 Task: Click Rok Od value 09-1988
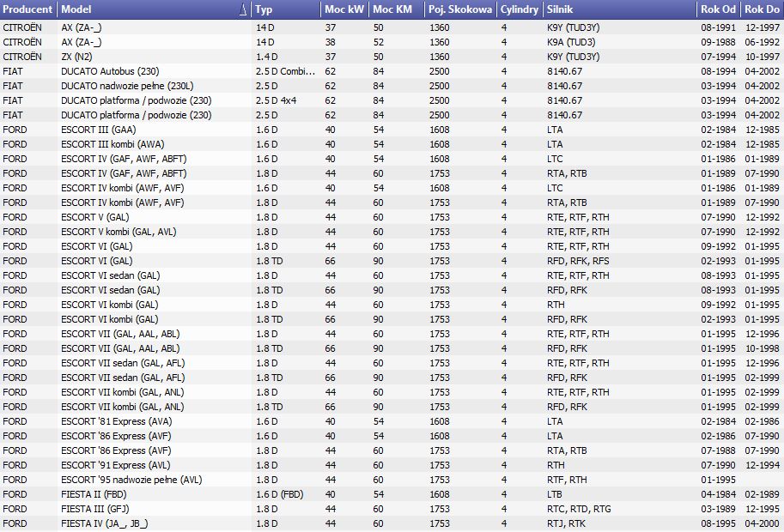tap(718, 42)
